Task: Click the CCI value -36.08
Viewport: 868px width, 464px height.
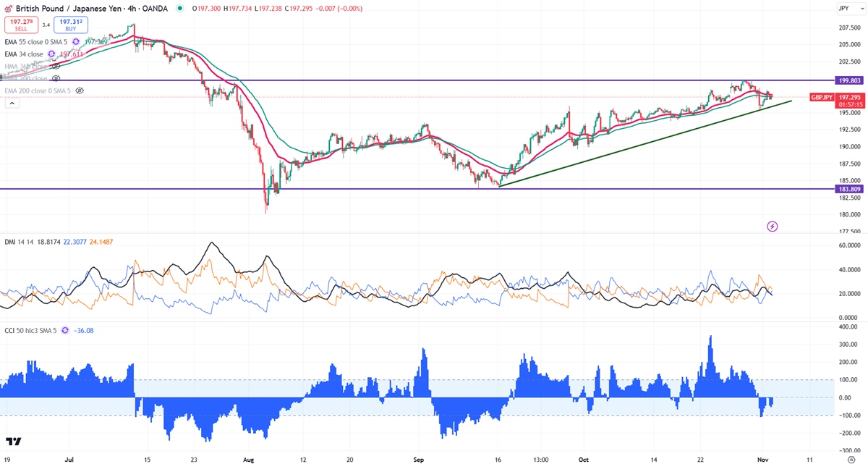Action: pos(85,330)
